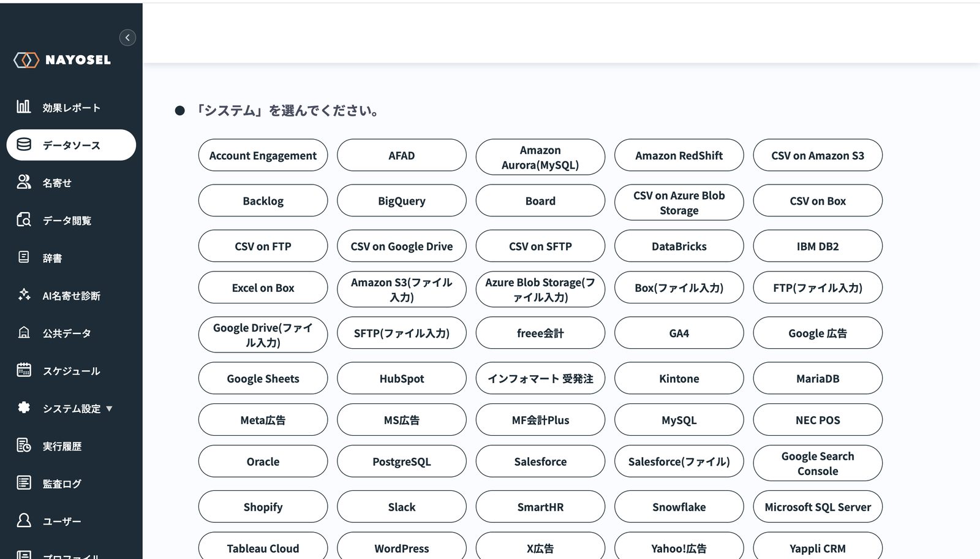
Task: Click the データソース database icon
Action: [x=23, y=145]
